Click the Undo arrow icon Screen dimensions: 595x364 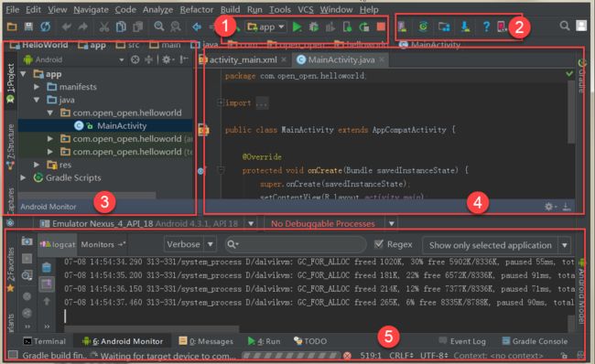click(67, 27)
